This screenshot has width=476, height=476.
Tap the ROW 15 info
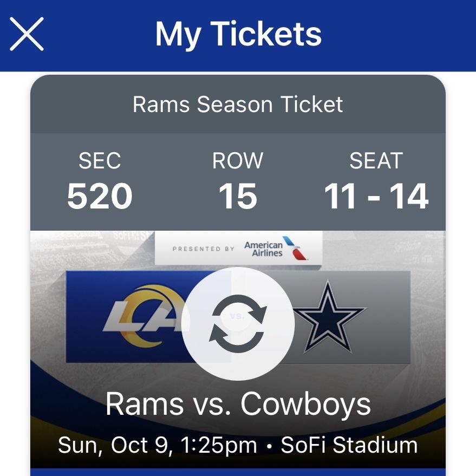pos(238,181)
